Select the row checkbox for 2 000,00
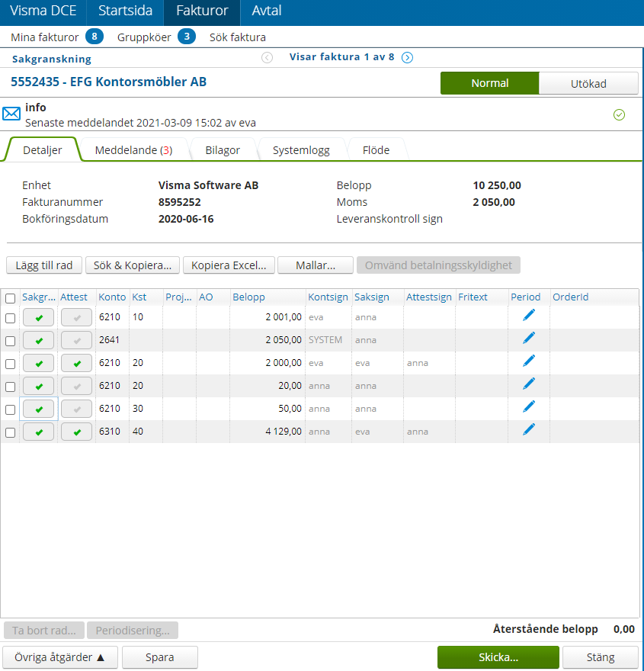Screen dimensions: 644x671 click(x=10, y=364)
